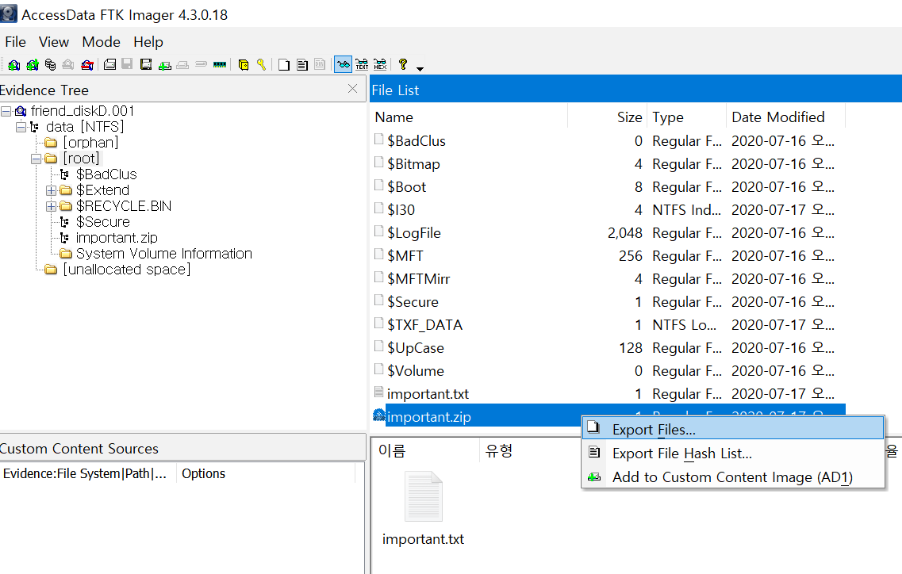The image size is (902, 574).
Task: Choose Add to Custom Content Image (AD1)
Action: pos(733,477)
